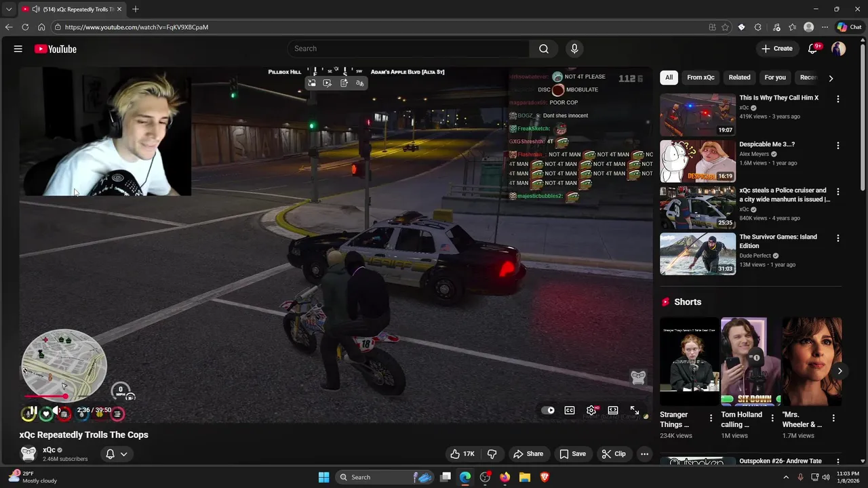Image resolution: width=868 pixels, height=488 pixels.
Task: Open the Police cruiser manhunt video thumbnail
Action: (698, 207)
